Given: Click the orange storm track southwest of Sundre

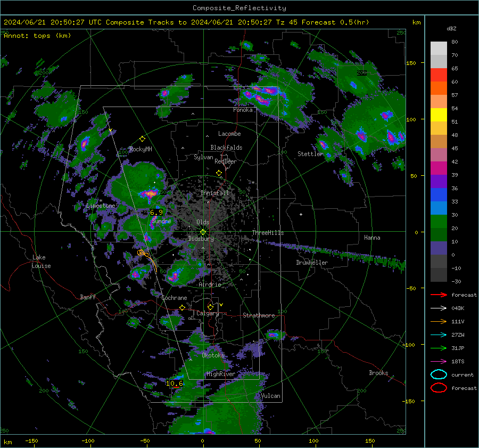Looking at the screenshot, I should click(147, 259).
